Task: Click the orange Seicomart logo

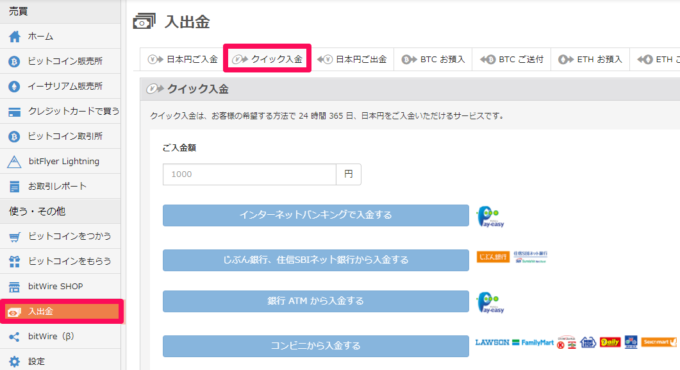Action: (659, 342)
